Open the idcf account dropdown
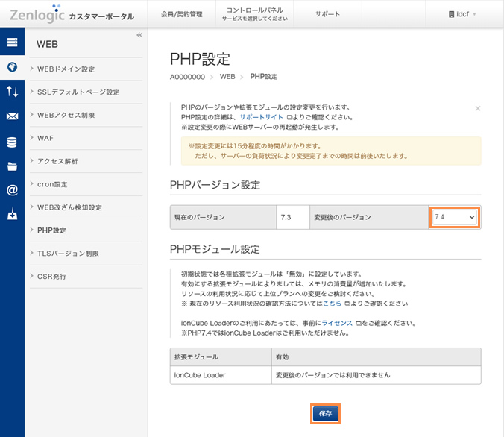504x437 pixels. pyautogui.click(x=462, y=14)
